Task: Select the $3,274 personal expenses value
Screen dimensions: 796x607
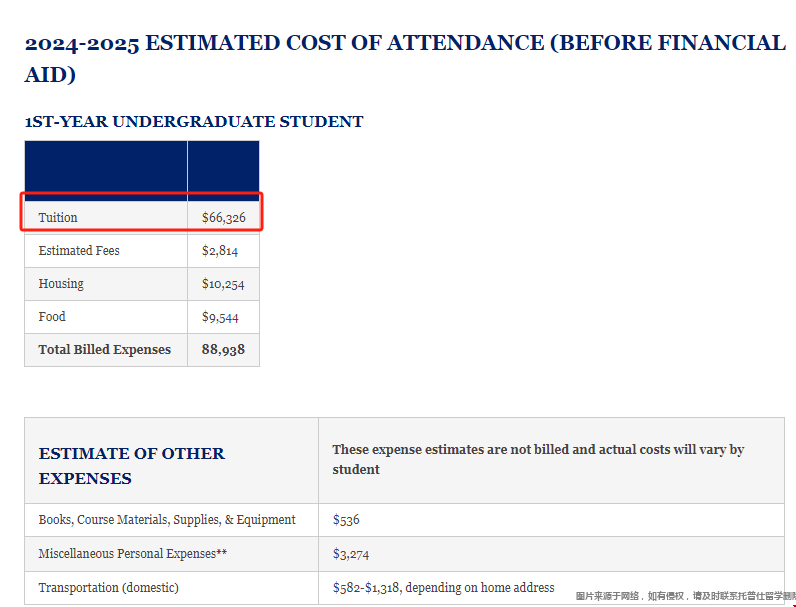Action: pos(351,554)
